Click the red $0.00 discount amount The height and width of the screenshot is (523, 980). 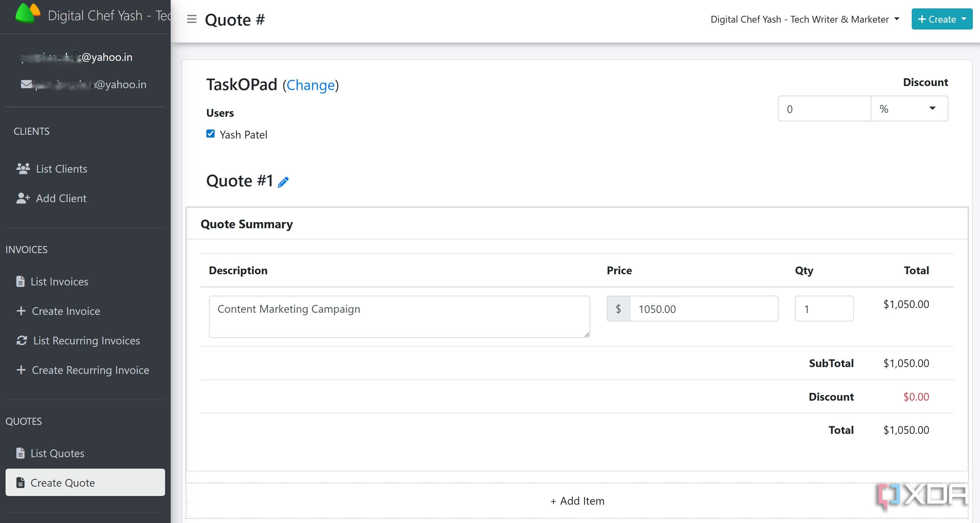916,396
